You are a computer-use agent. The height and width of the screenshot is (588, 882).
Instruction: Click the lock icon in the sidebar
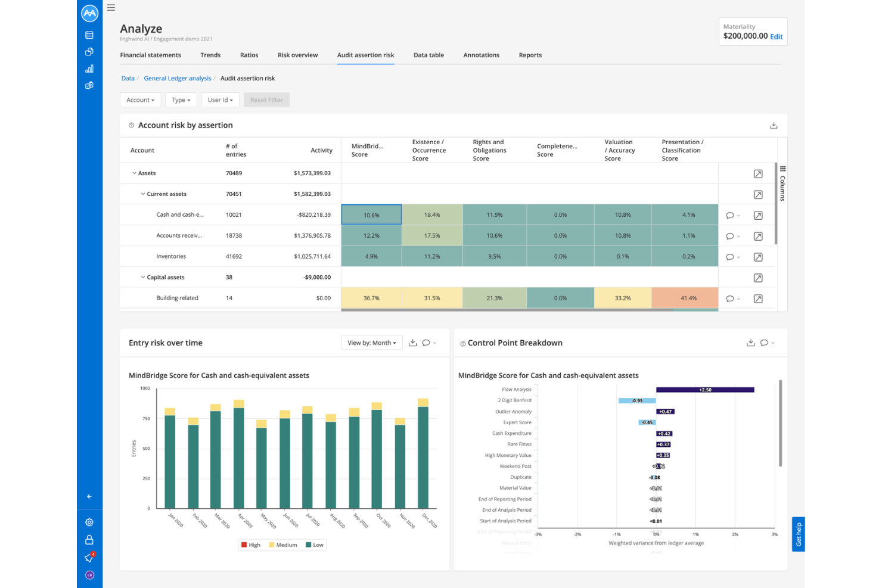[89, 540]
